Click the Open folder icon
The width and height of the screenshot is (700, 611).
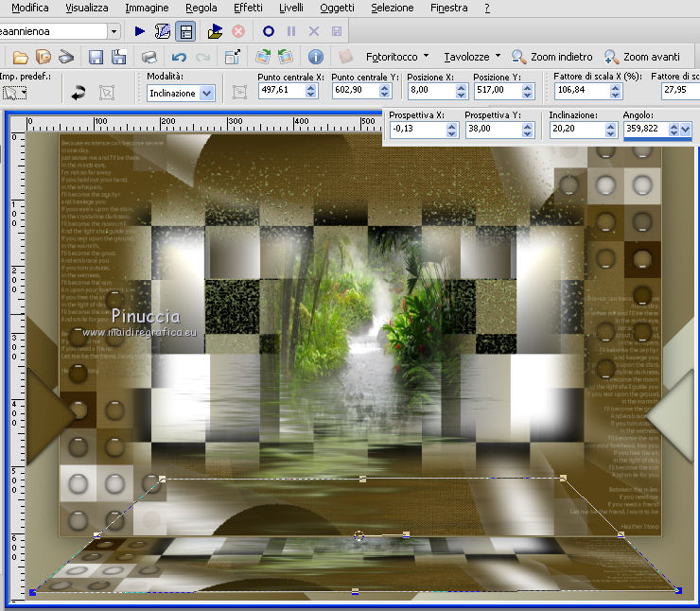click(x=20, y=58)
